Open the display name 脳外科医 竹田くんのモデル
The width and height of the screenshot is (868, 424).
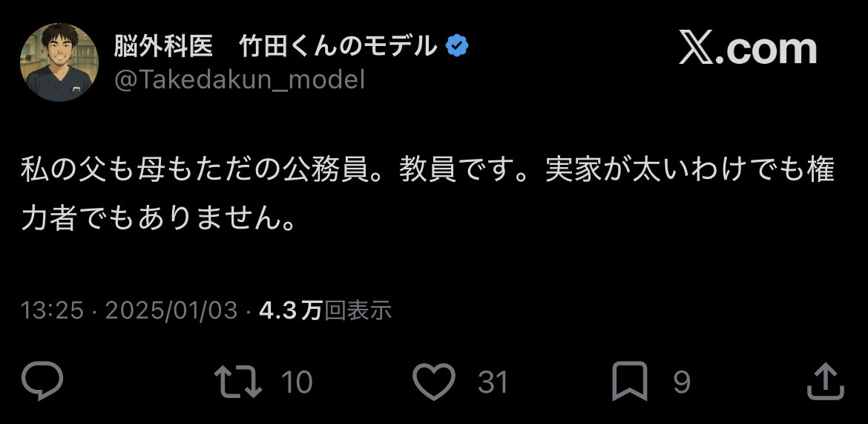[x=274, y=48]
